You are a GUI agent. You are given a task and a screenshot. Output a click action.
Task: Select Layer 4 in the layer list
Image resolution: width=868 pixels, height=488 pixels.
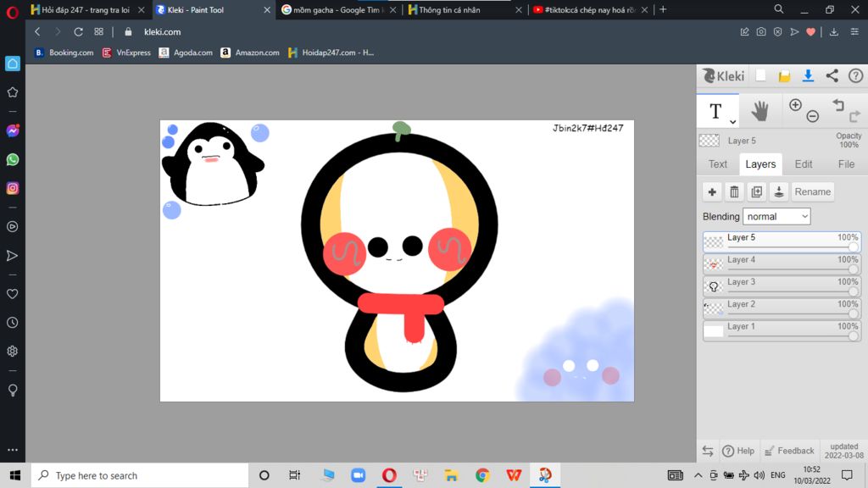click(x=782, y=264)
